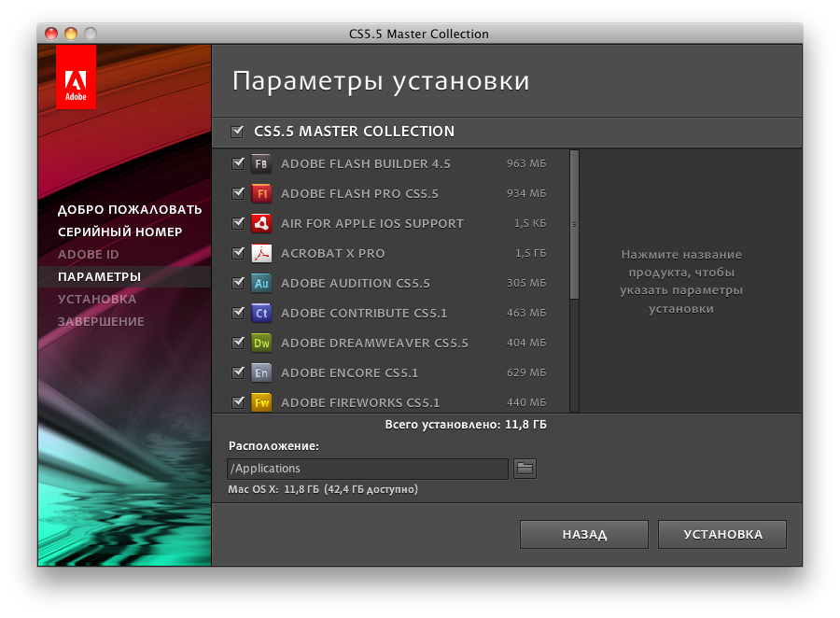Screen dimensions: 840x618
Task: Click the Dreamweaver Dw icon
Action: [261, 343]
